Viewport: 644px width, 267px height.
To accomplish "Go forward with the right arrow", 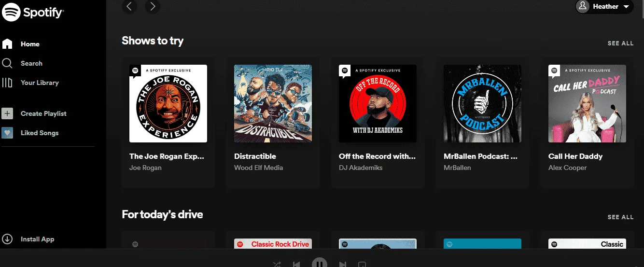I will [x=153, y=6].
